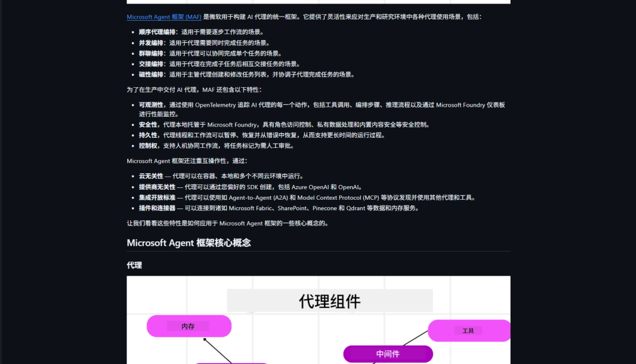
Task: Click the sentence Microsoft Agent 框架还注重互操作性
Action: click(x=187, y=161)
